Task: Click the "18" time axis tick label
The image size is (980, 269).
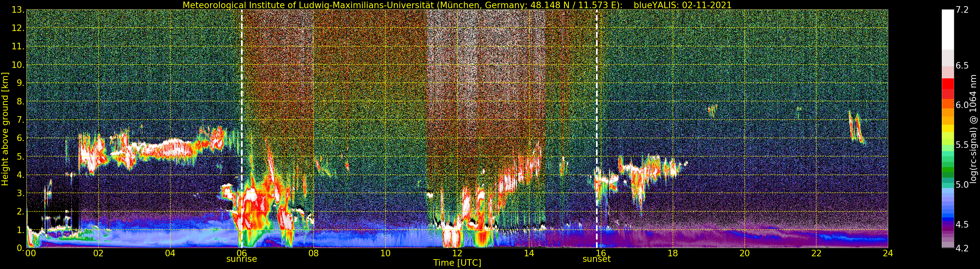Action: 673,253
